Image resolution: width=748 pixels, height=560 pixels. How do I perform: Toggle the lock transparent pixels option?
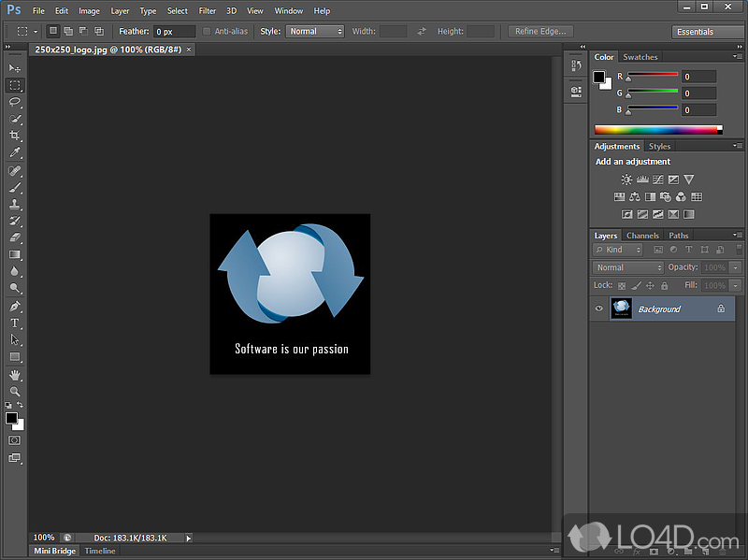(x=622, y=286)
